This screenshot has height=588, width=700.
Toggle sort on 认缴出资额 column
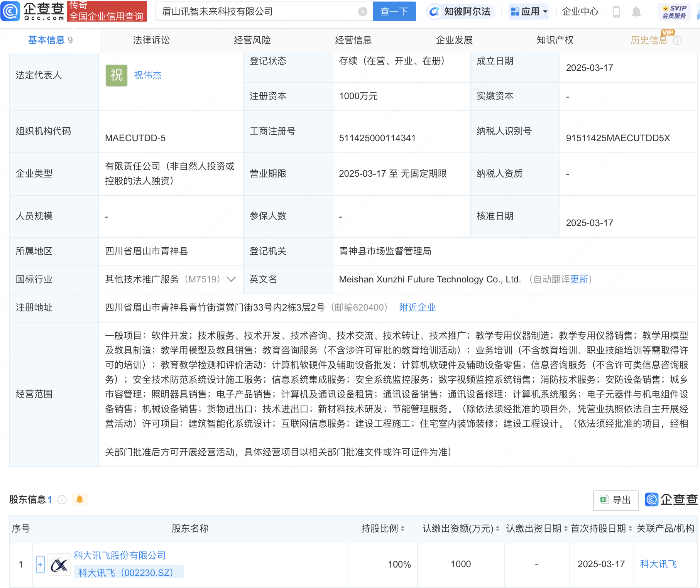point(498,529)
